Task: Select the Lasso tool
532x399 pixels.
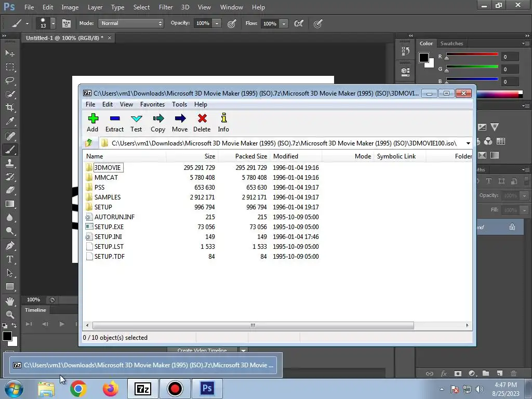Action: pos(10,81)
